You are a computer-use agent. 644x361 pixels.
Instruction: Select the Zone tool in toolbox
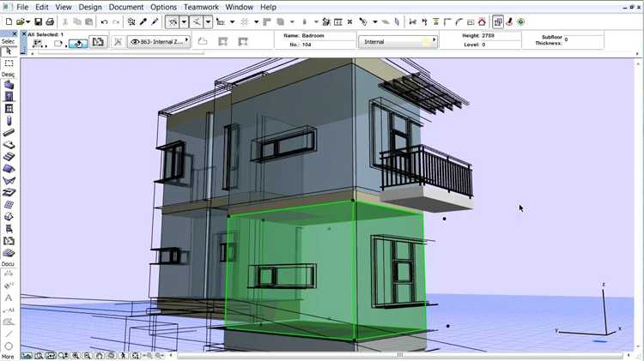click(9, 241)
